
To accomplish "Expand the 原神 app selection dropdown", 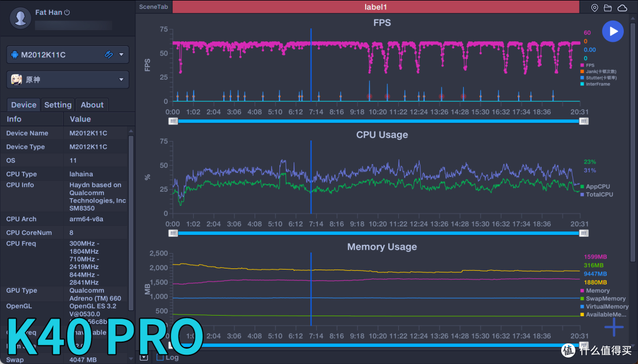I will 122,79.
